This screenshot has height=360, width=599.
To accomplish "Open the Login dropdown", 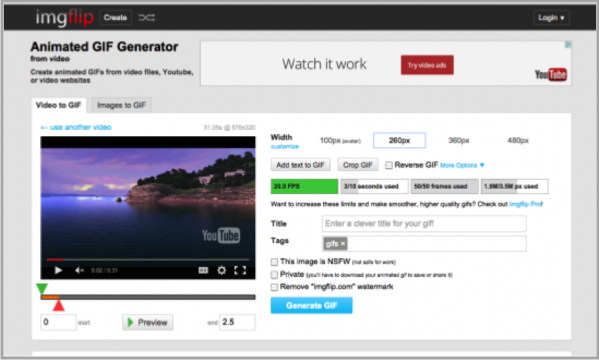I will [x=551, y=18].
